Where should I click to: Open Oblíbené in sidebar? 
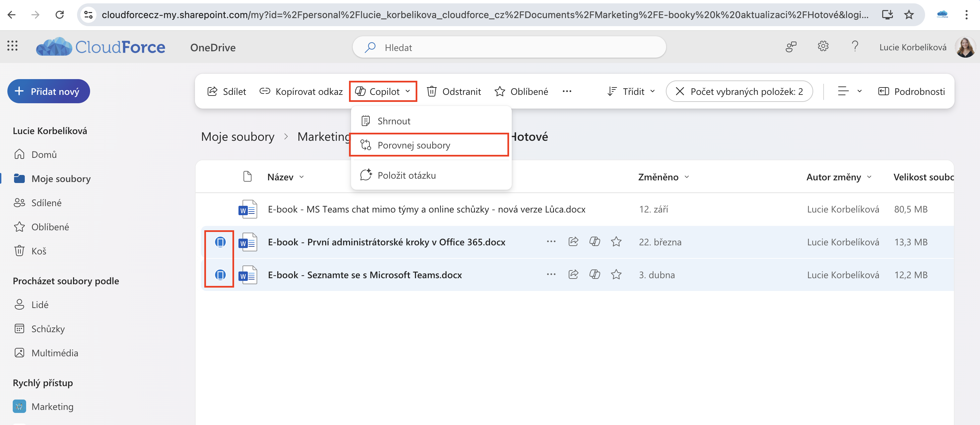click(x=41, y=227)
